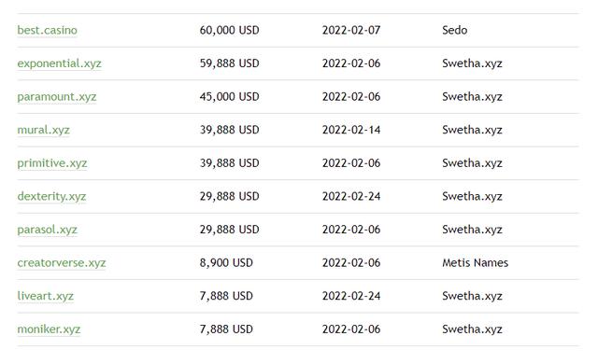Click the 2022-02-14 date cell

pyautogui.click(x=351, y=130)
